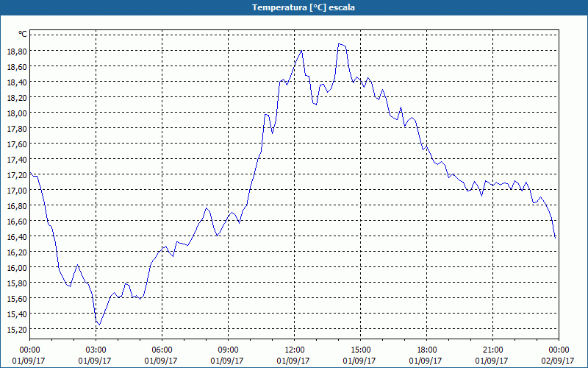Click the 15:00 time axis label

click(x=360, y=350)
